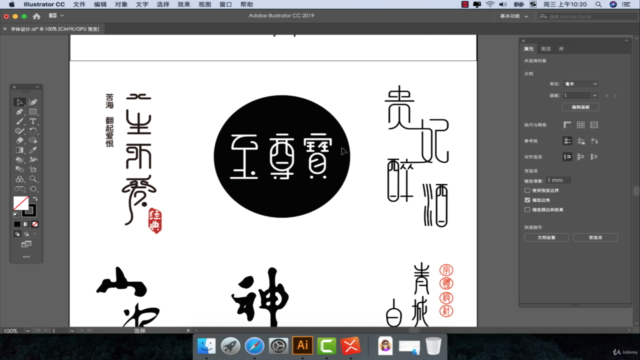Switch to 图层 panel tab
The height and width of the screenshot is (360, 640).
click(x=546, y=49)
